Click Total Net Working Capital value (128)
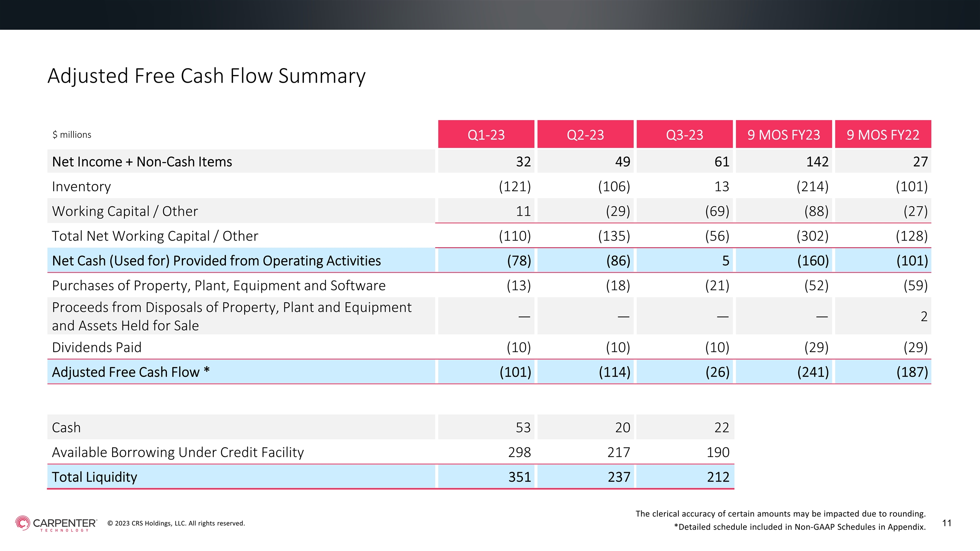 [x=912, y=236]
